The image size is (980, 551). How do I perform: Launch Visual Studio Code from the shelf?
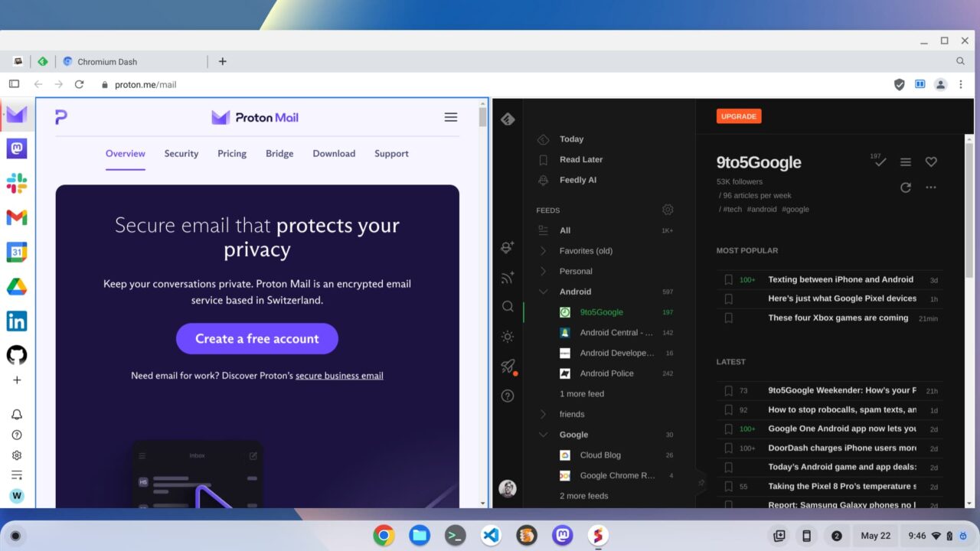(x=491, y=536)
